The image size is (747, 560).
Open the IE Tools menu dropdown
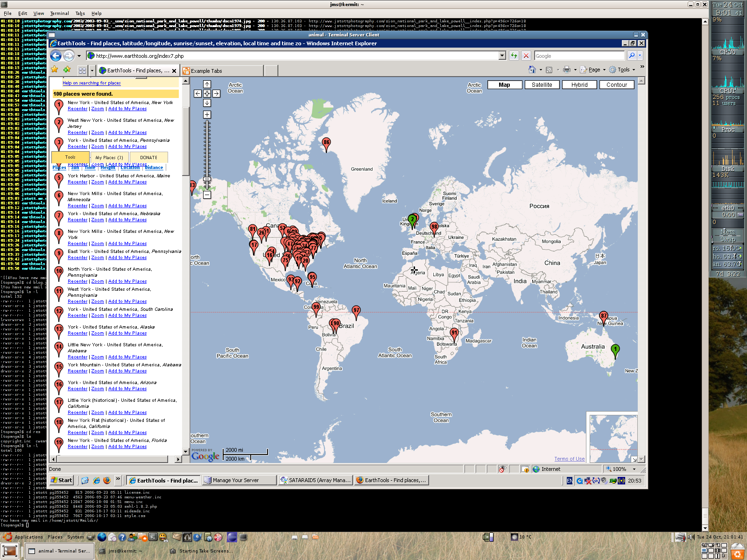point(622,70)
